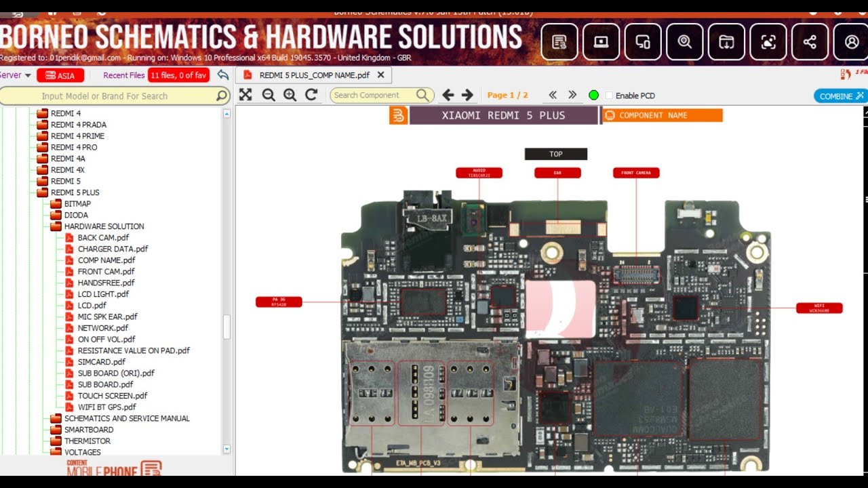Click the share icon in header
This screenshot has width=868, height=488.
(x=810, y=42)
